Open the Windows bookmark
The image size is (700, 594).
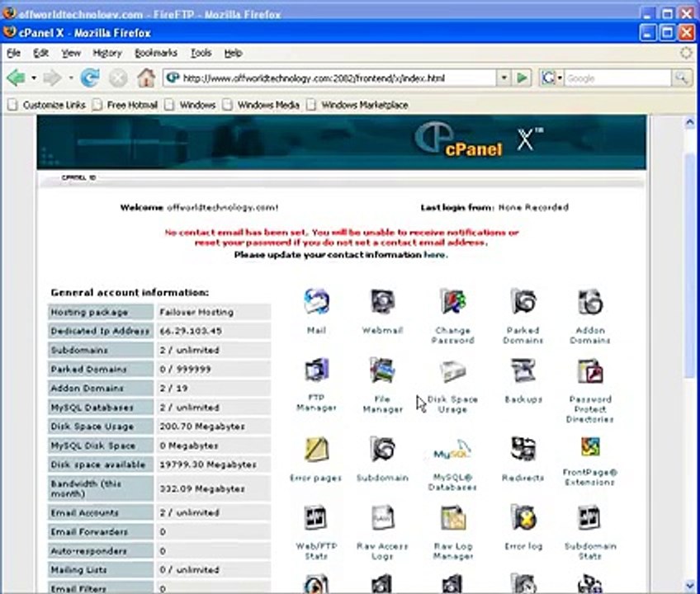(x=190, y=105)
